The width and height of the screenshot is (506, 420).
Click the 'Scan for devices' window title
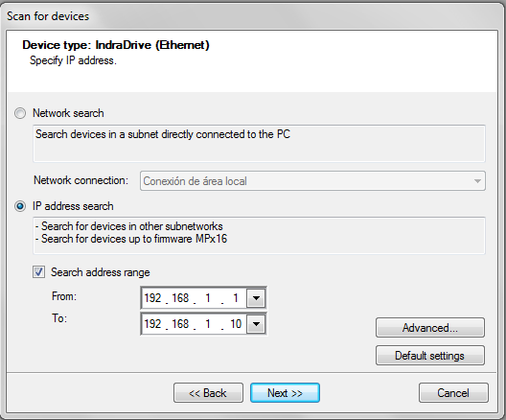(48, 16)
